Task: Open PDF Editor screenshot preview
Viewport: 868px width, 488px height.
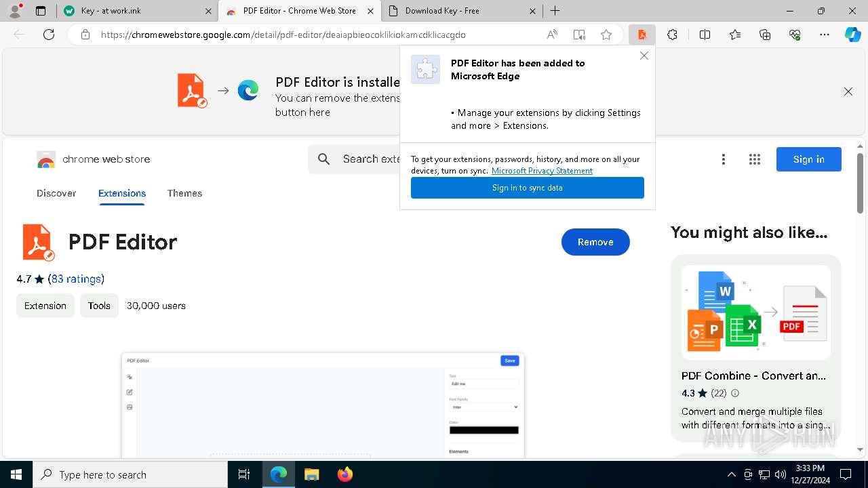Action: [323, 405]
